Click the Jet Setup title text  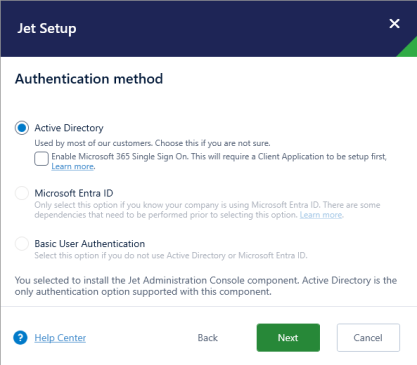(x=47, y=28)
